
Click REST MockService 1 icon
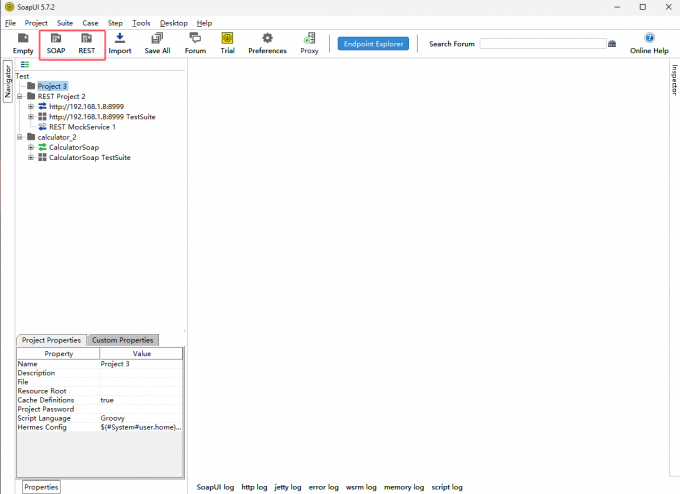click(x=42, y=127)
